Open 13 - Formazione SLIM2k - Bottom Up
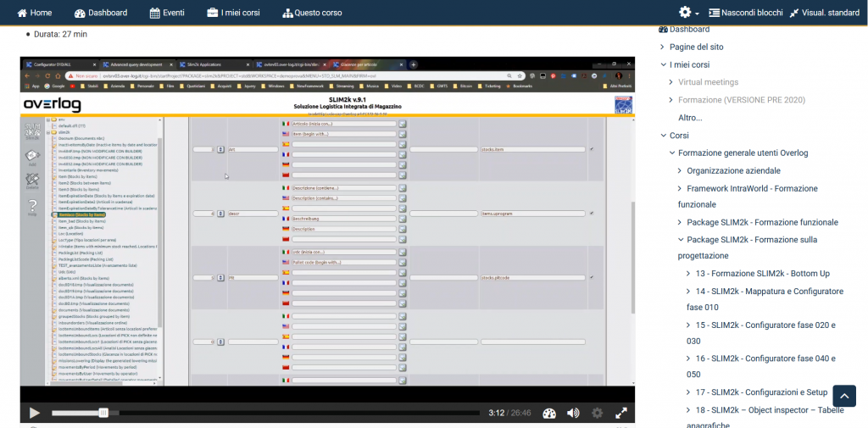Screen dimensions: 868x428 tap(763, 274)
